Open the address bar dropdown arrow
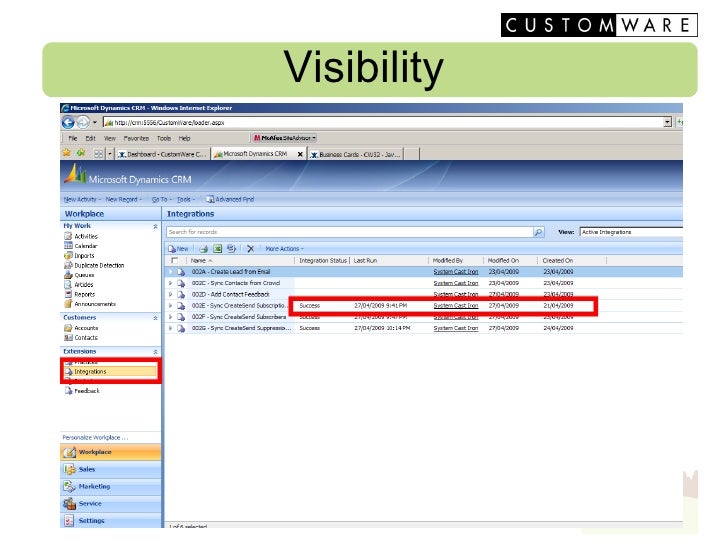Viewport: 728px width, 546px height. [668, 122]
